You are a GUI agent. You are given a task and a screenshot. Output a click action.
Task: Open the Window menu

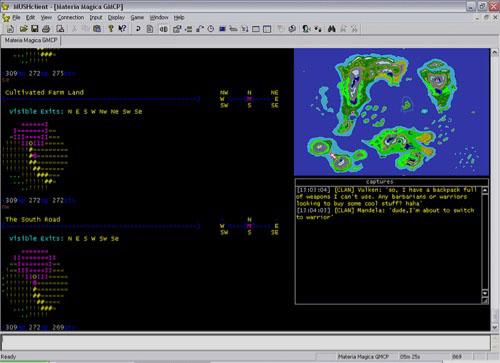click(159, 17)
